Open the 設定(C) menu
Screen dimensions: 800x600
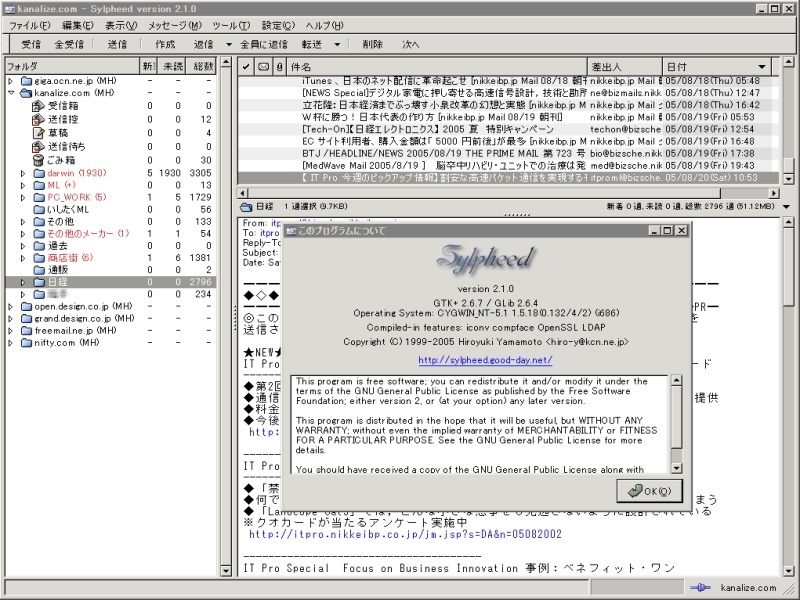pos(278,25)
